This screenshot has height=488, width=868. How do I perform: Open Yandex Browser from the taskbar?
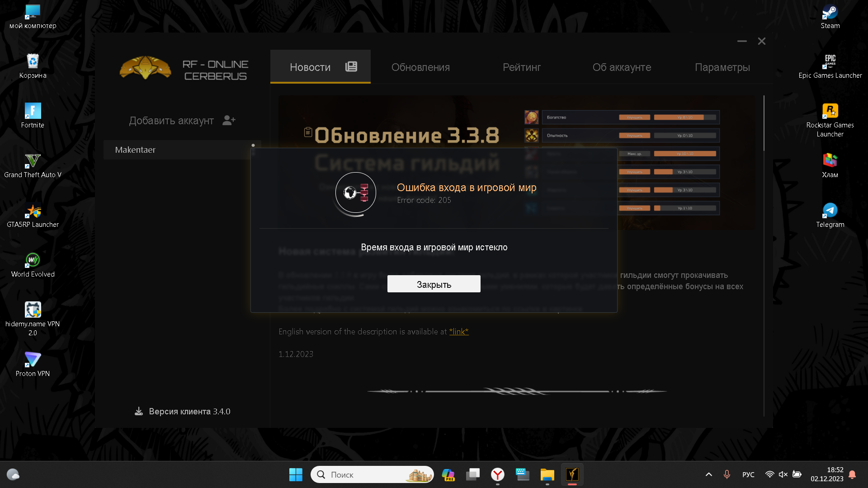click(498, 474)
